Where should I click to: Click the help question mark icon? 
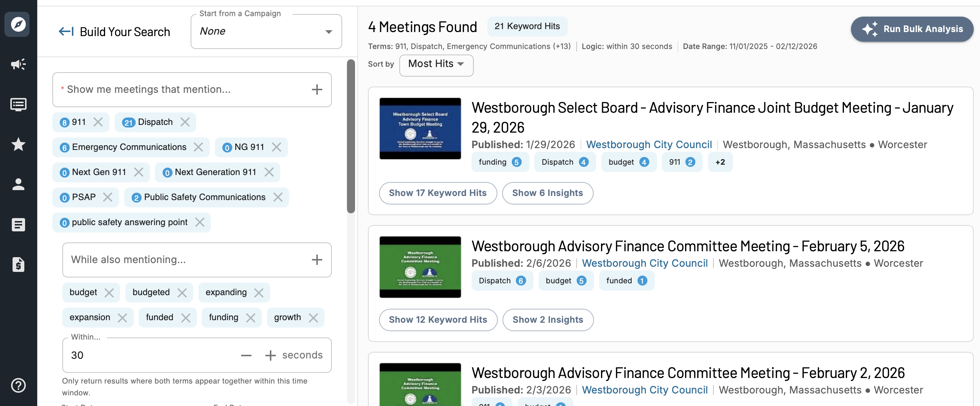pos(18,385)
